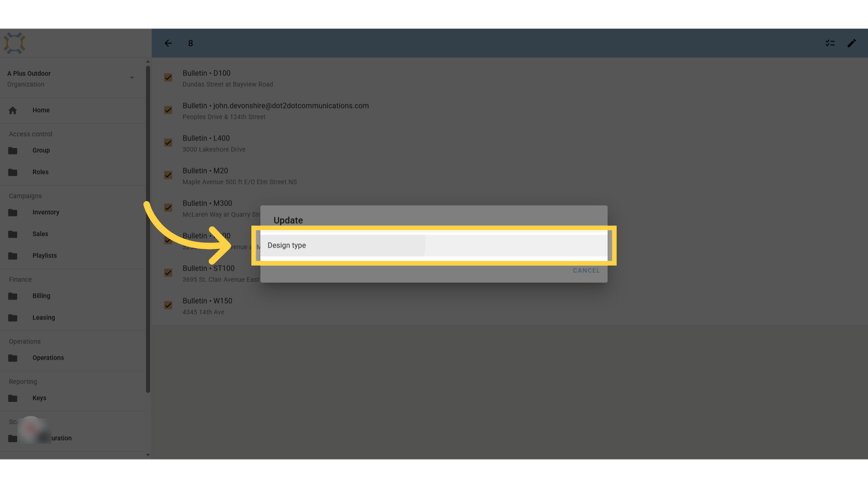868x488 pixels.
Task: Click Bulletin • john.devonshire@dot2dotcommunications.com title
Action: pyautogui.click(x=276, y=106)
